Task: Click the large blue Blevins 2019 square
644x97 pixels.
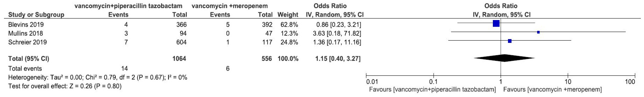Action: point(496,23)
